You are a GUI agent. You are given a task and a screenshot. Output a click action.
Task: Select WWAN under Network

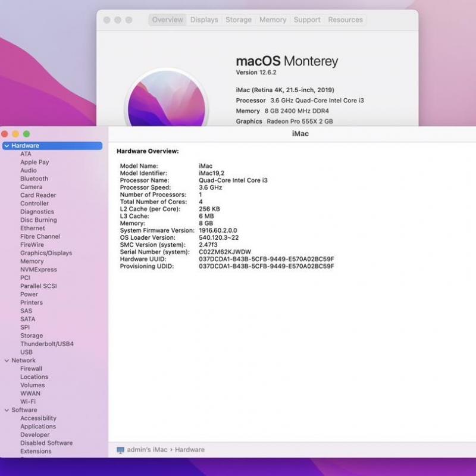(30, 393)
